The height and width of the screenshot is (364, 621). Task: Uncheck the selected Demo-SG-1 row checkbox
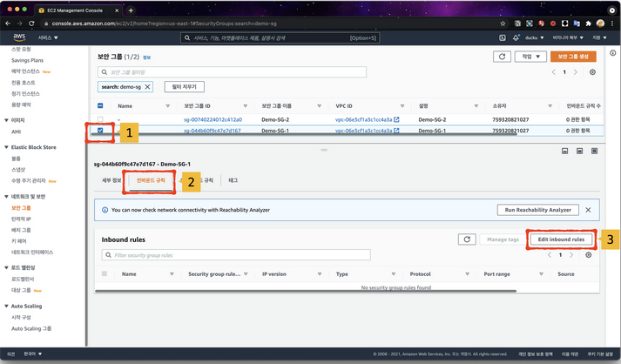pos(101,131)
